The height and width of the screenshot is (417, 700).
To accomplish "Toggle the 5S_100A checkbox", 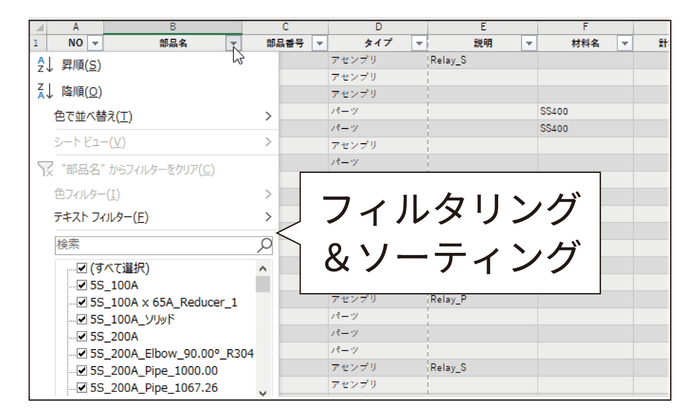I will (83, 285).
